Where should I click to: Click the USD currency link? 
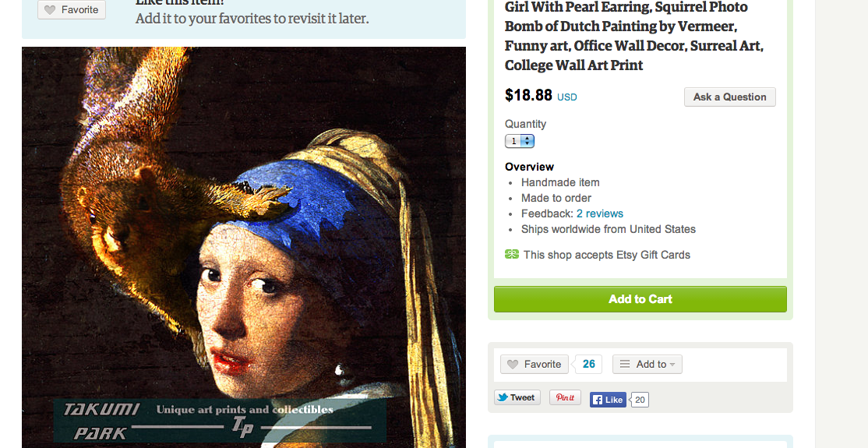click(x=567, y=97)
